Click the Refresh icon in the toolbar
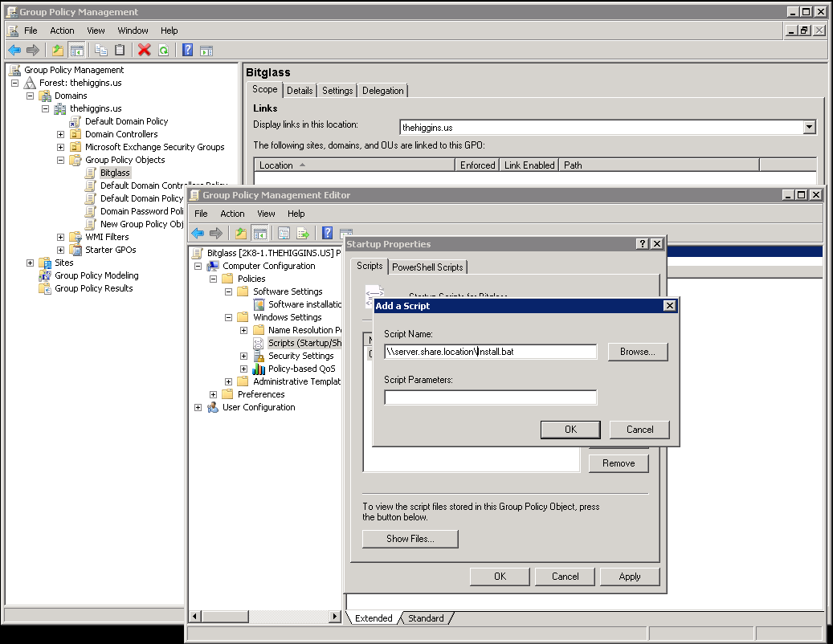833x644 pixels. [165, 50]
